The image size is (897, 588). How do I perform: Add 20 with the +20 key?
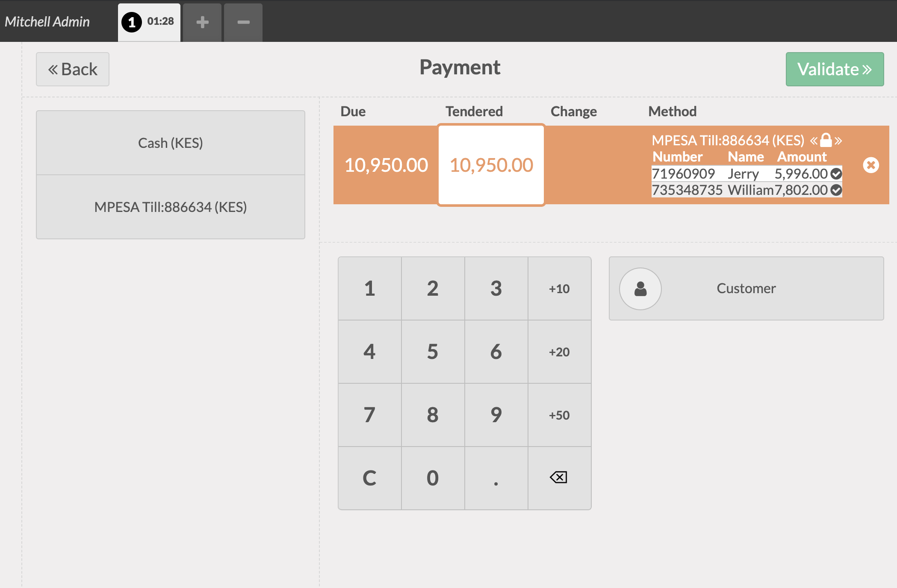coord(559,352)
